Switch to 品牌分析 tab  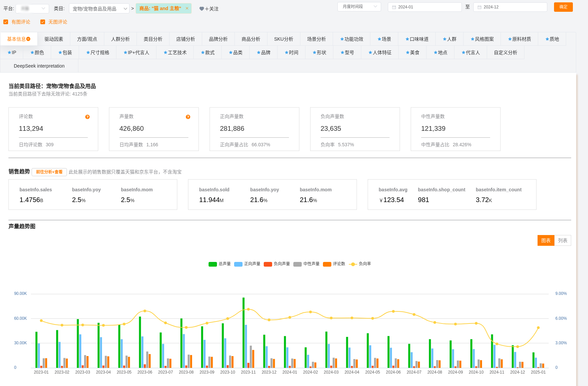click(218, 39)
